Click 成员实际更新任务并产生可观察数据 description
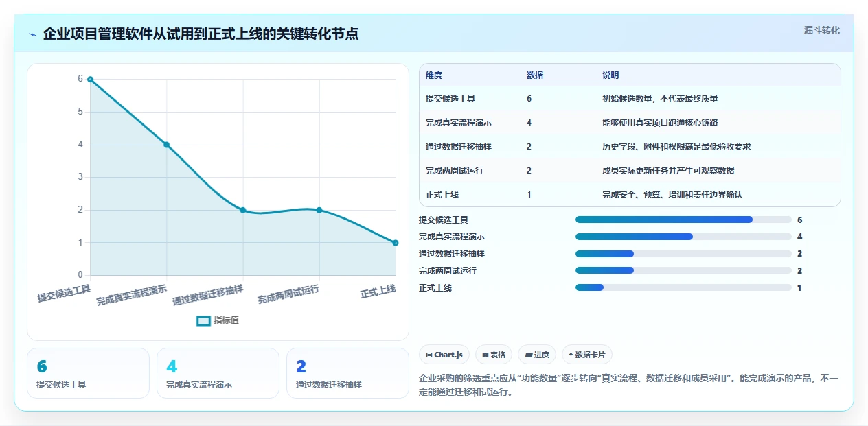Image resolution: width=868 pixels, height=426 pixels. 668,171
